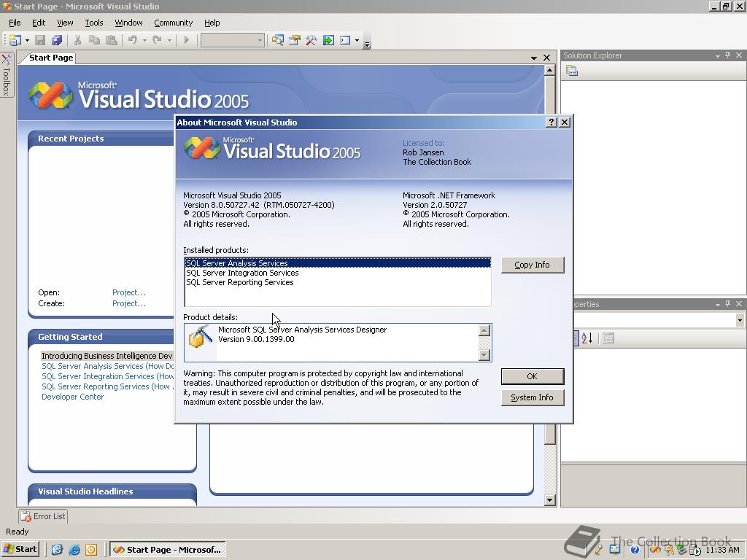Click the Property Pages icon in Properties
The width and height of the screenshot is (747, 560).
(608, 338)
